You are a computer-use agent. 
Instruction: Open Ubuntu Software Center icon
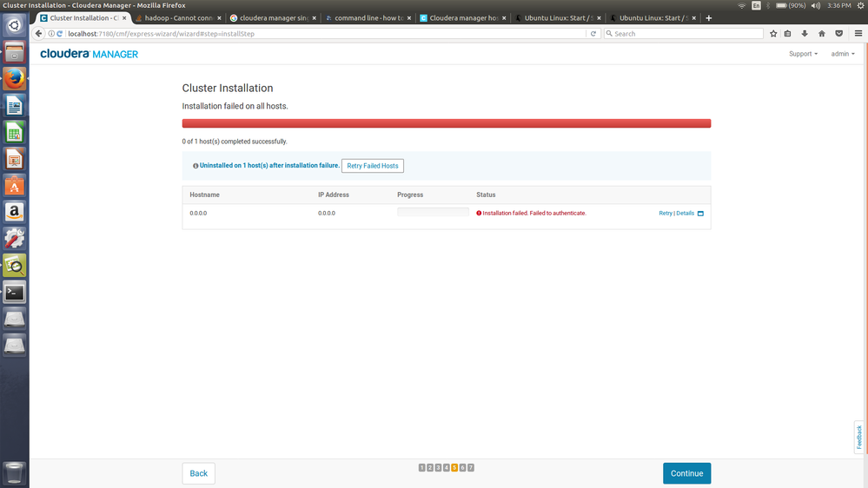(x=15, y=185)
